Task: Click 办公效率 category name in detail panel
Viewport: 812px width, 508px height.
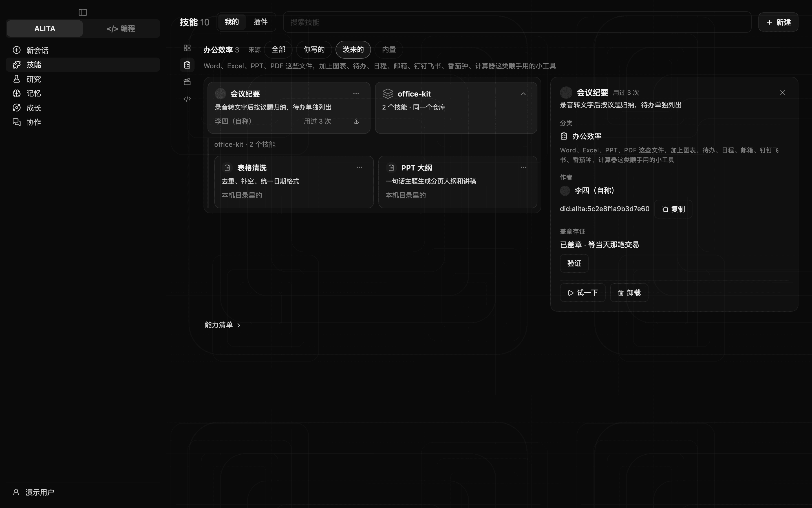Action: point(586,136)
